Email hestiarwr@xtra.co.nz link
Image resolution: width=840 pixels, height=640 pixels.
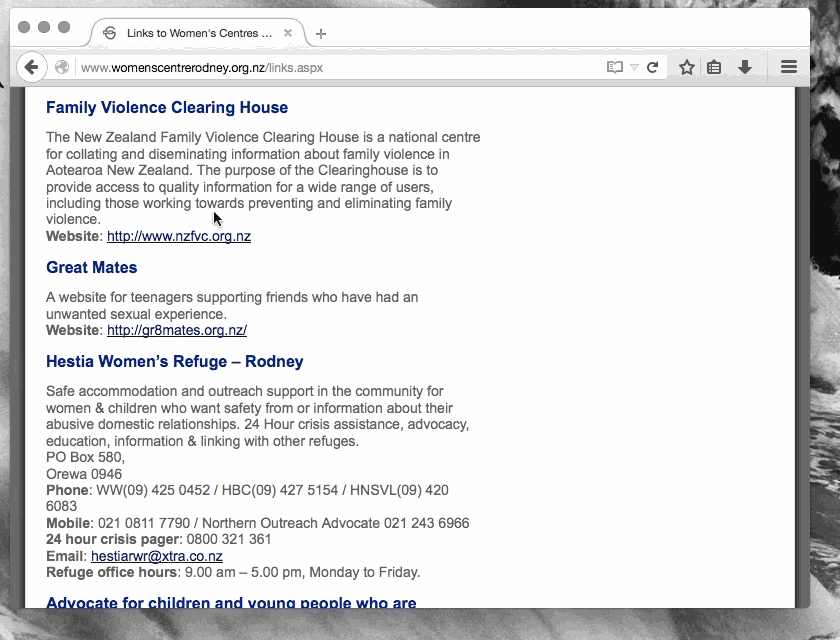157,556
